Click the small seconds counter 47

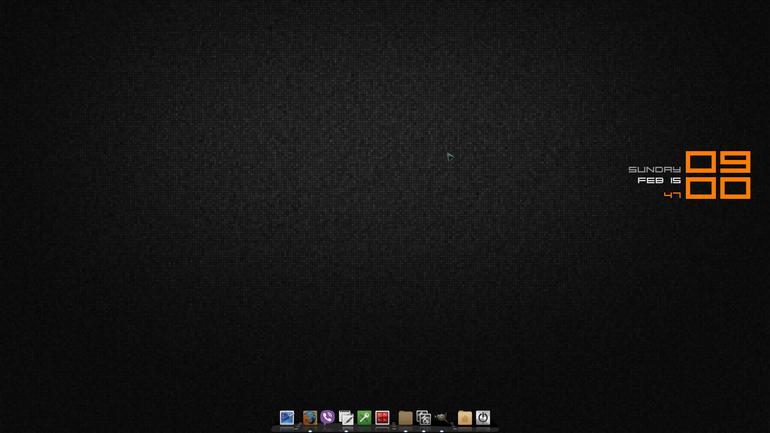pos(672,195)
